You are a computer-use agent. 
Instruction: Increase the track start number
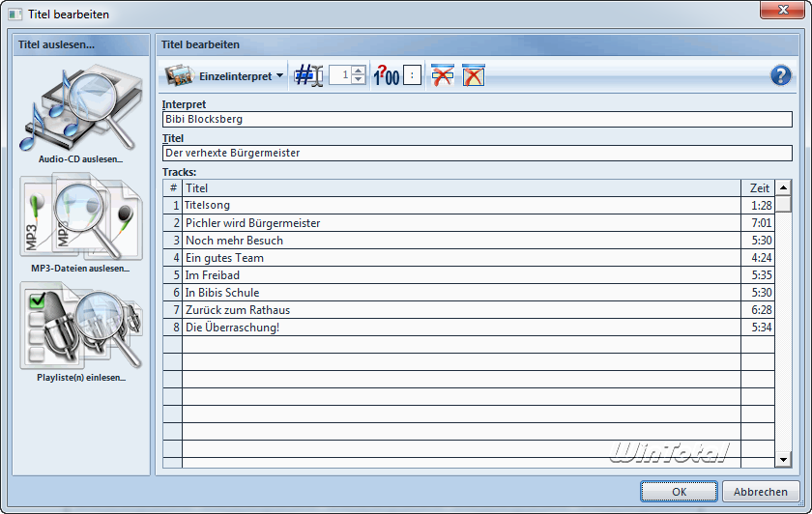pos(359,71)
